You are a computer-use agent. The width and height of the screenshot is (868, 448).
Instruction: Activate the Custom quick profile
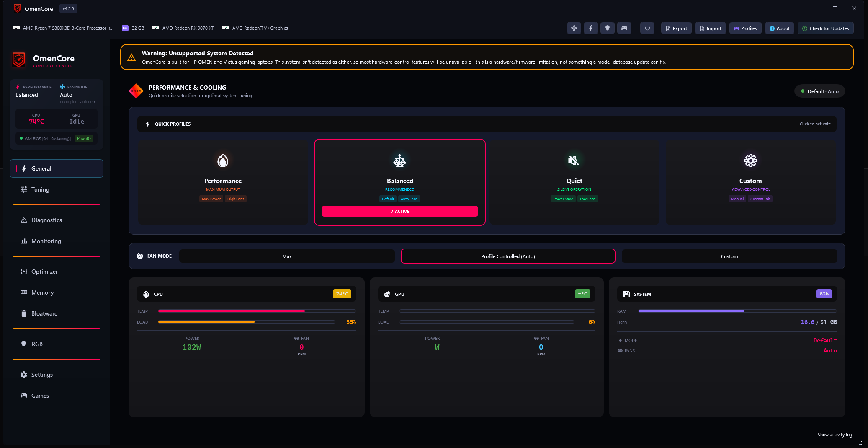pyautogui.click(x=750, y=182)
